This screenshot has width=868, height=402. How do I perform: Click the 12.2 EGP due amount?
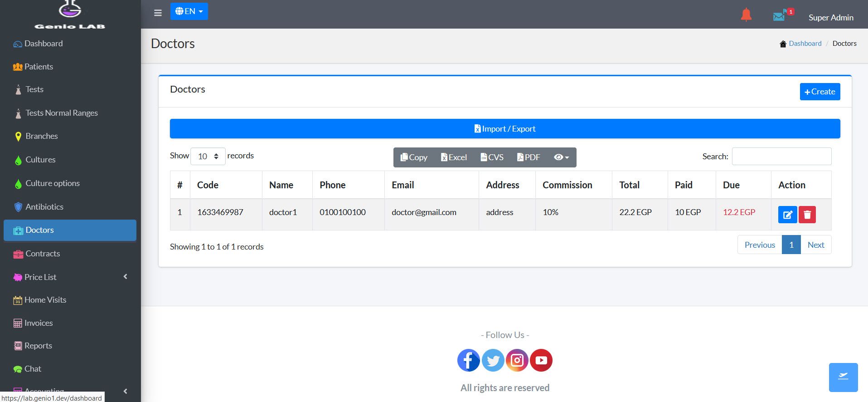tap(739, 212)
